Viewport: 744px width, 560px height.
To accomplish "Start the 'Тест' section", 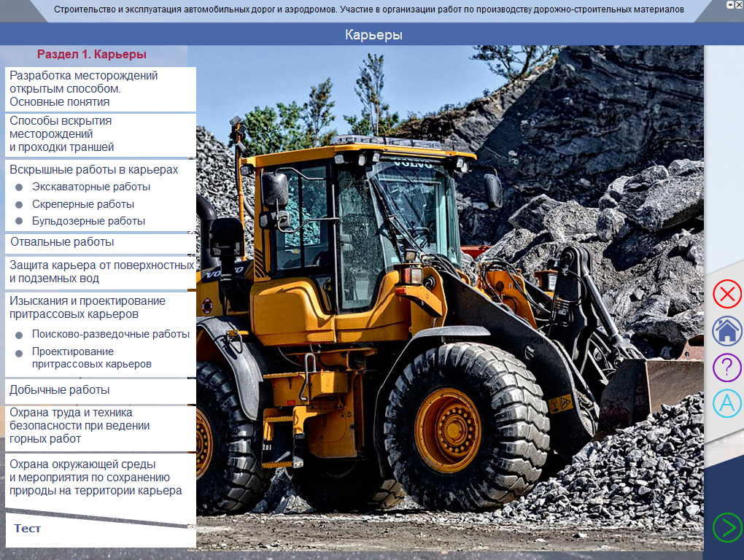I will point(28,529).
